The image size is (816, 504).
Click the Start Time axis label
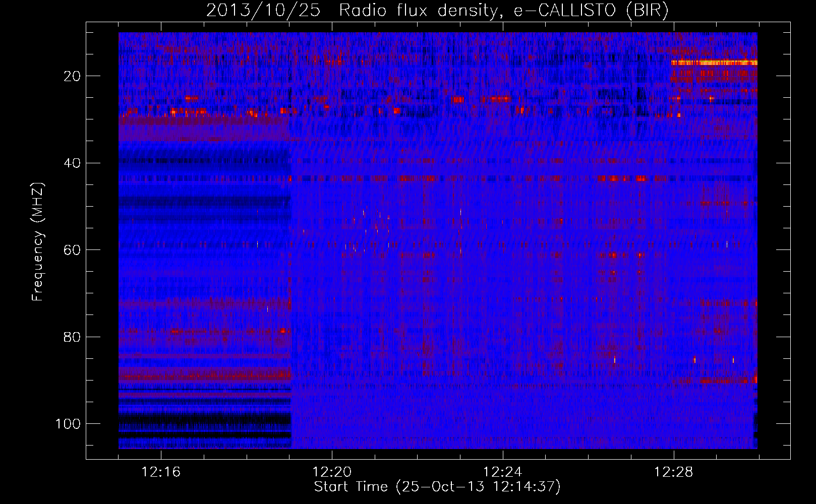tap(437, 487)
